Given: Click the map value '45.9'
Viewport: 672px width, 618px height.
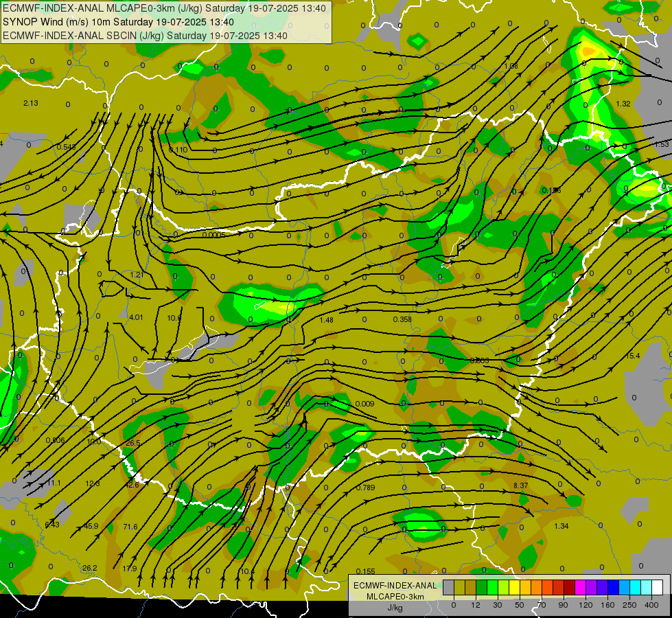Looking at the screenshot, I should click(x=91, y=526).
